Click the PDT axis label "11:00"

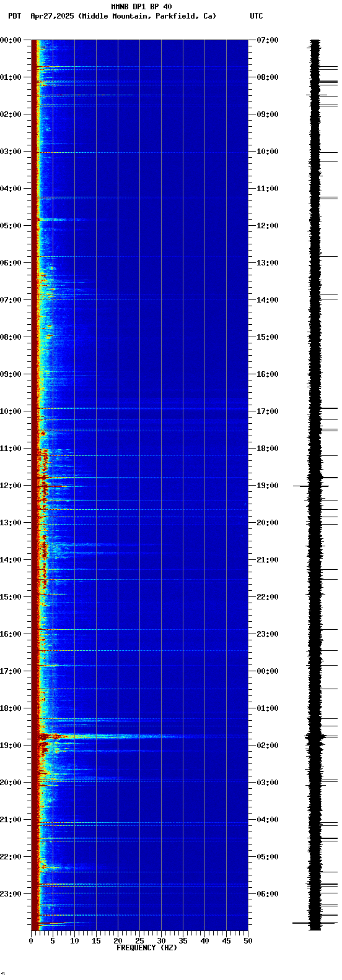11,449
